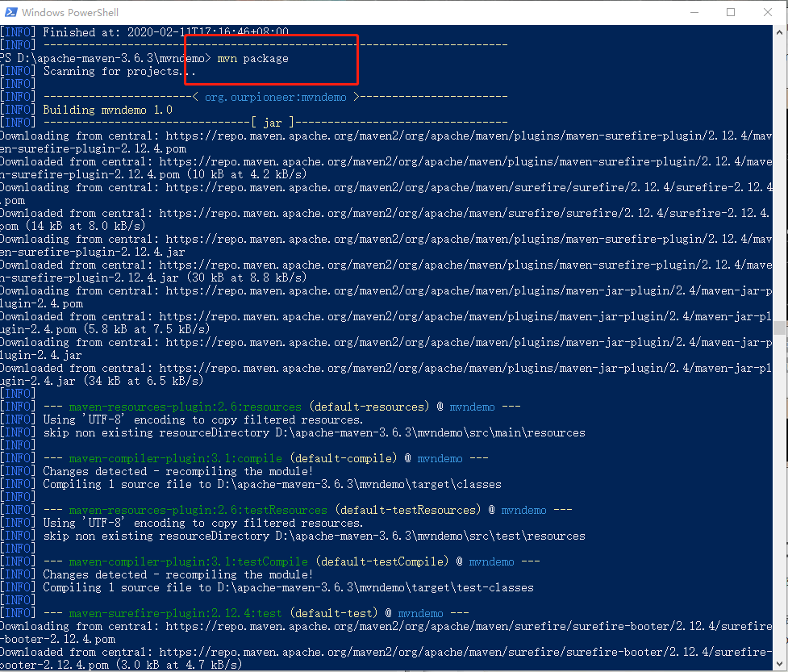Image resolution: width=788 pixels, height=672 pixels.
Task: Click the vertical scrollbar thumb
Action: coord(779,328)
